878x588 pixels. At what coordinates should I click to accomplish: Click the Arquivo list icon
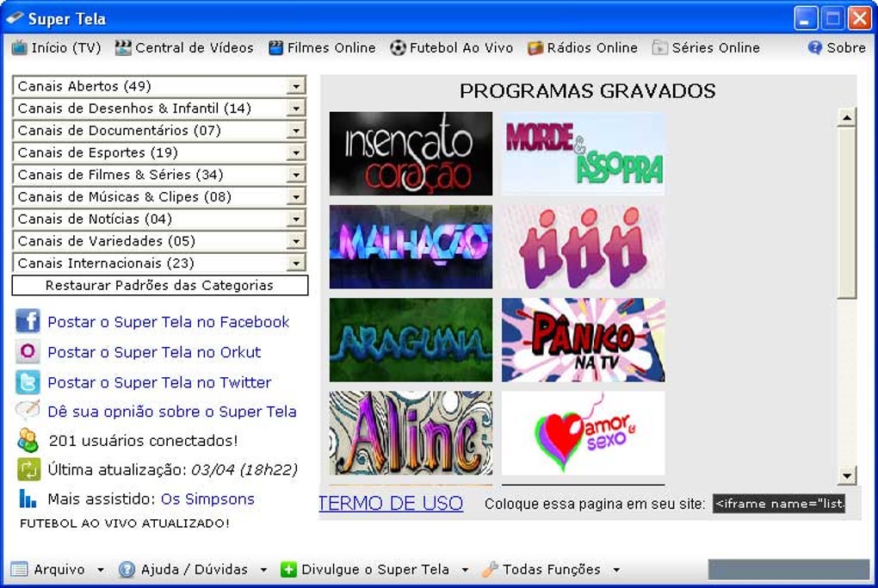tap(19, 570)
